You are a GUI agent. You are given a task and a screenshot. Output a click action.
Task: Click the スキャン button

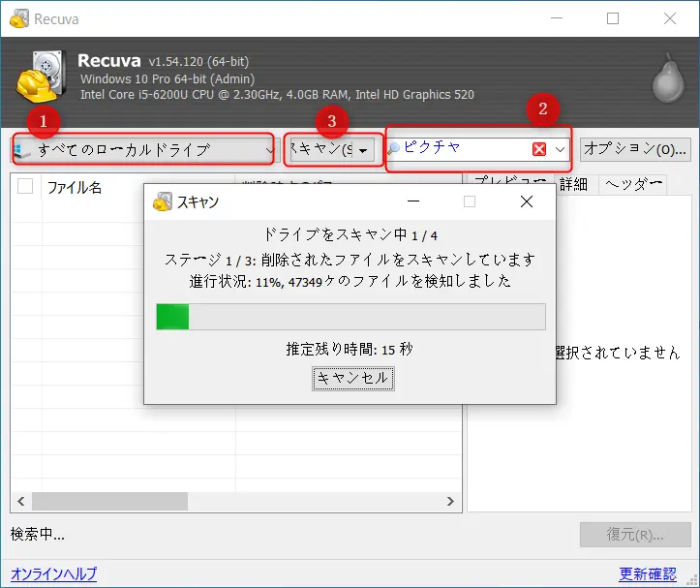[x=321, y=150]
